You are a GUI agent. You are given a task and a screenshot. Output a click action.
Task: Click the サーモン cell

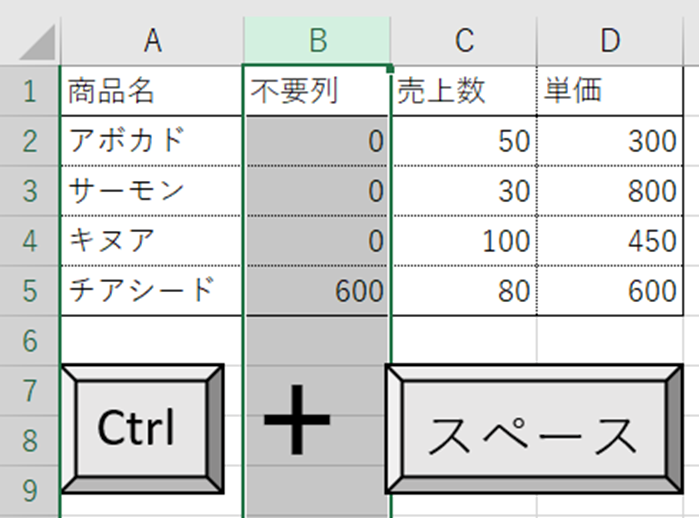[152, 190]
